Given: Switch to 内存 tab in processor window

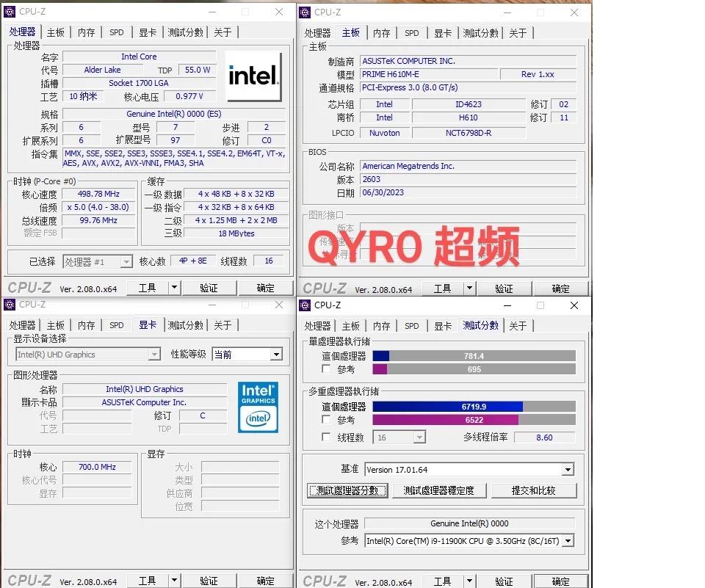Looking at the screenshot, I should click(87, 32).
